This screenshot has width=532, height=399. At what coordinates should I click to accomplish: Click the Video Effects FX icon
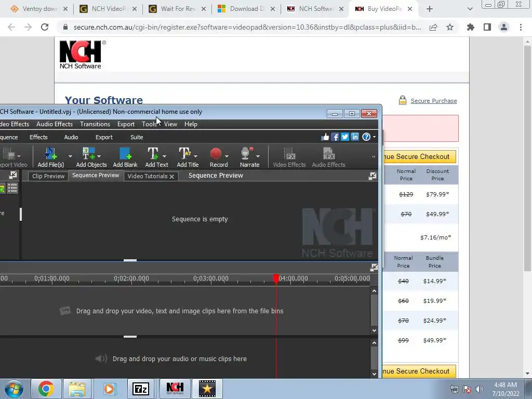point(289,154)
